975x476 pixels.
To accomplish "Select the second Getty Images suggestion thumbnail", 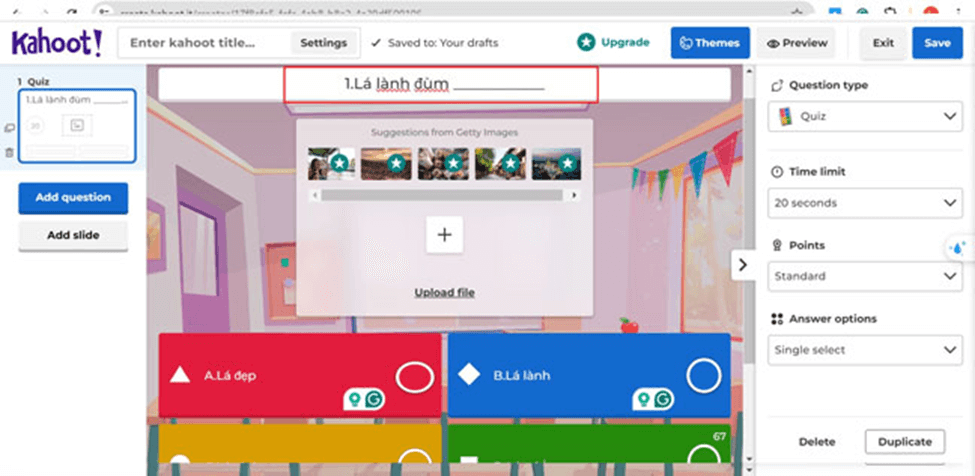I will (x=386, y=163).
